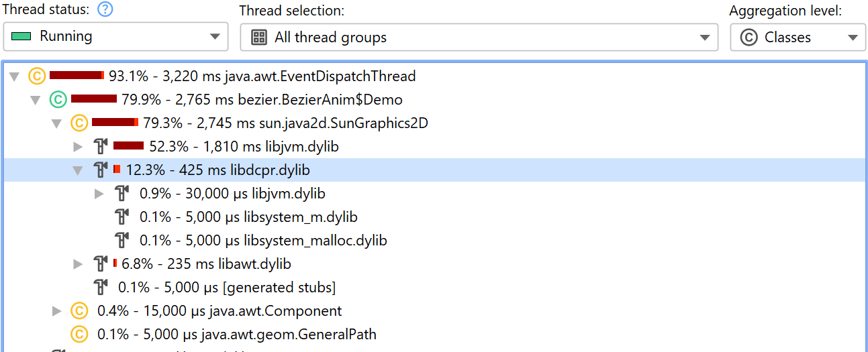Expand the 0.9% libjvm.dylib child node

[x=99, y=194]
